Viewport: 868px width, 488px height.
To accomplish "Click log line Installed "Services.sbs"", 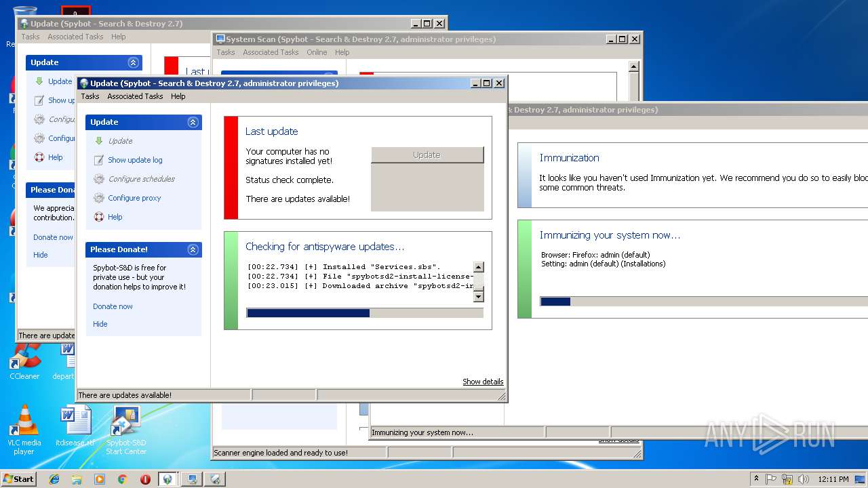I will [344, 267].
